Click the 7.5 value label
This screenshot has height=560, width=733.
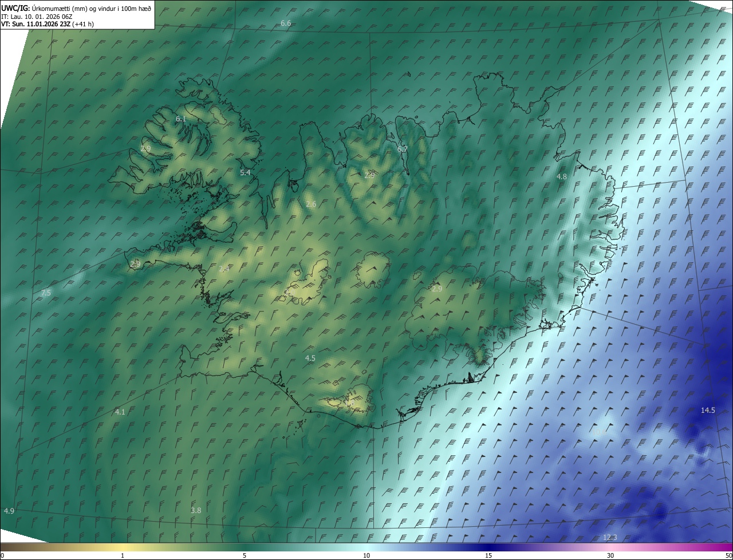coord(46,293)
